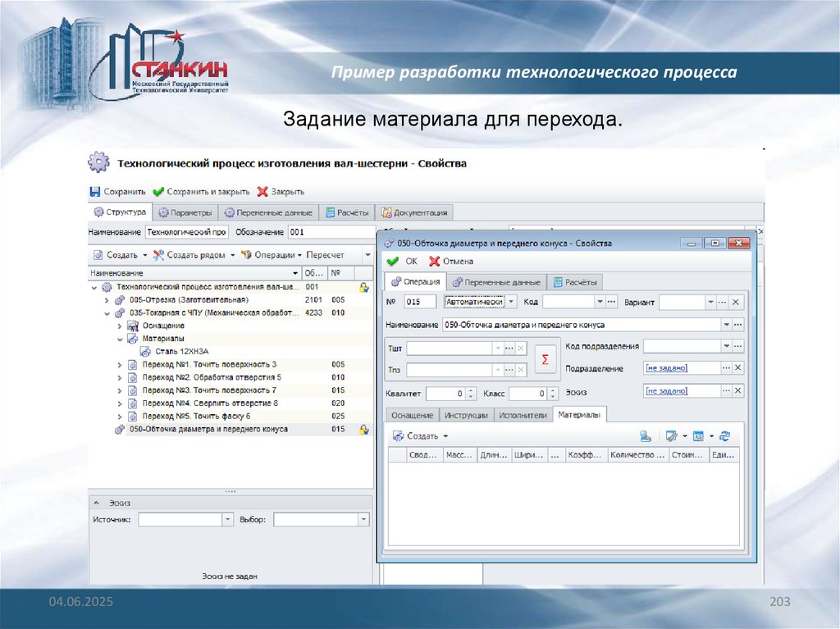840x629 pixels.
Task: Click the Квалитет spinner arrows
Action: click(x=471, y=394)
